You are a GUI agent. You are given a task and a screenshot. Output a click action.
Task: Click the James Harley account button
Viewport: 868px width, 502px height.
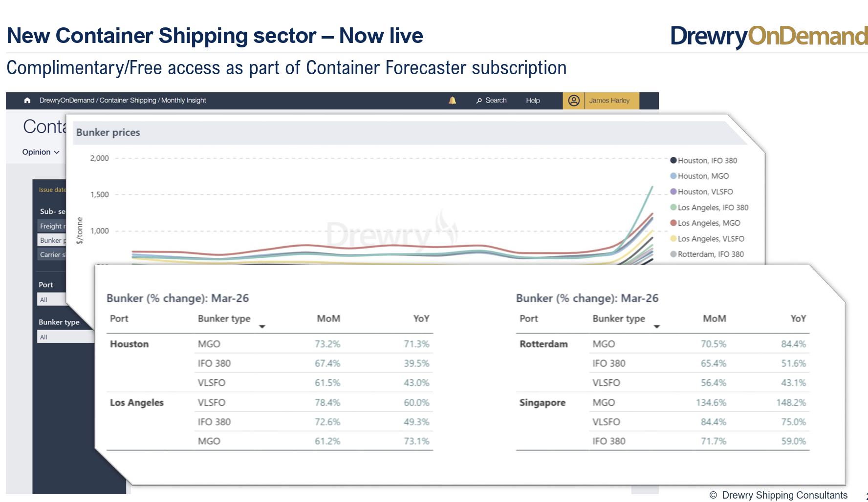point(609,101)
